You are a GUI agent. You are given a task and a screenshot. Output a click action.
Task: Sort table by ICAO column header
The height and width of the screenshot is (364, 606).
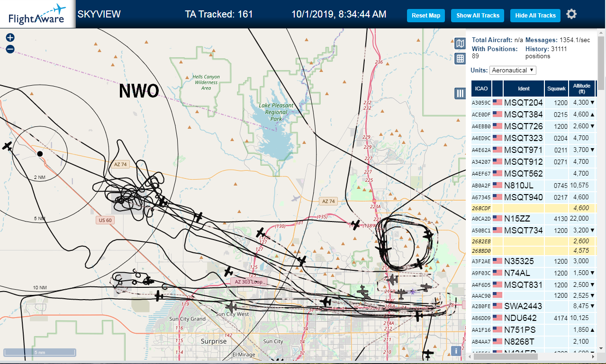coord(481,89)
